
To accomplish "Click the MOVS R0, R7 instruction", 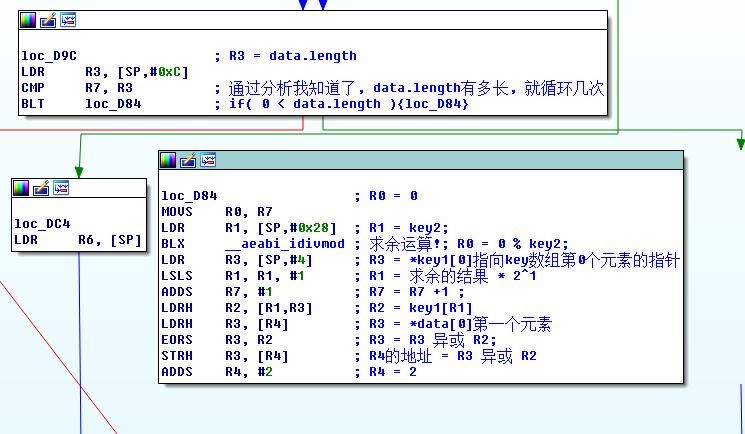I will 217,212.
